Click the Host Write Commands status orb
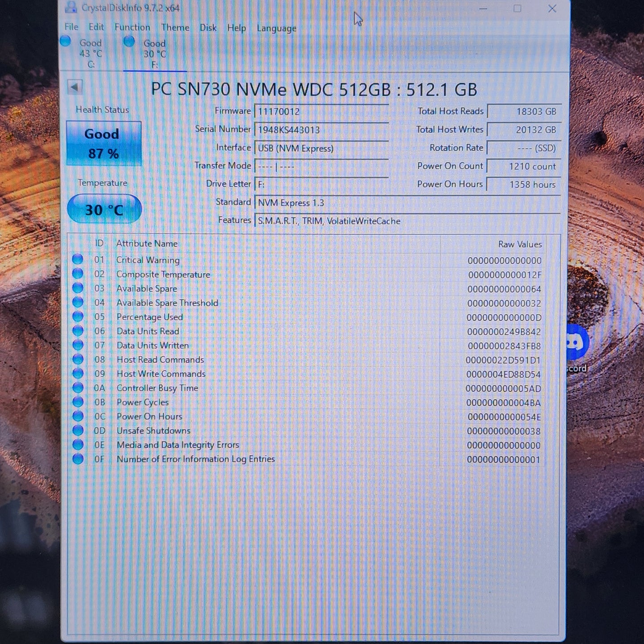Screen dimensions: 644x644 pyautogui.click(x=78, y=373)
